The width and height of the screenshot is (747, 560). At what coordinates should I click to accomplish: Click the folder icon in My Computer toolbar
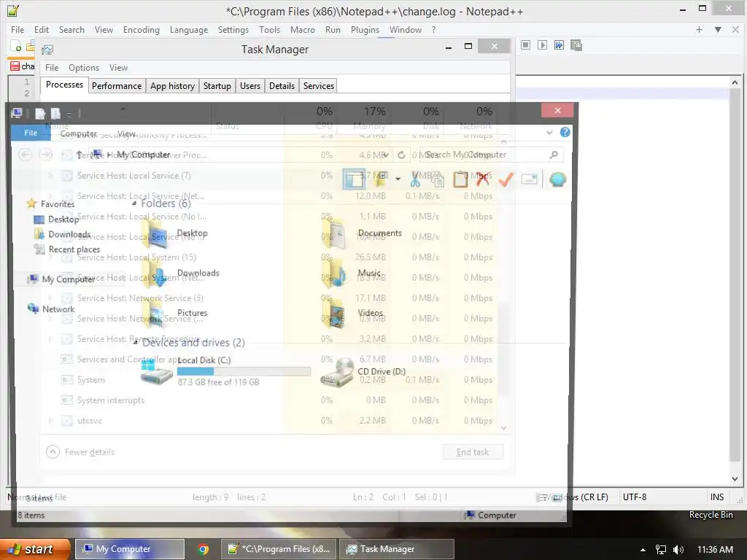click(380, 179)
